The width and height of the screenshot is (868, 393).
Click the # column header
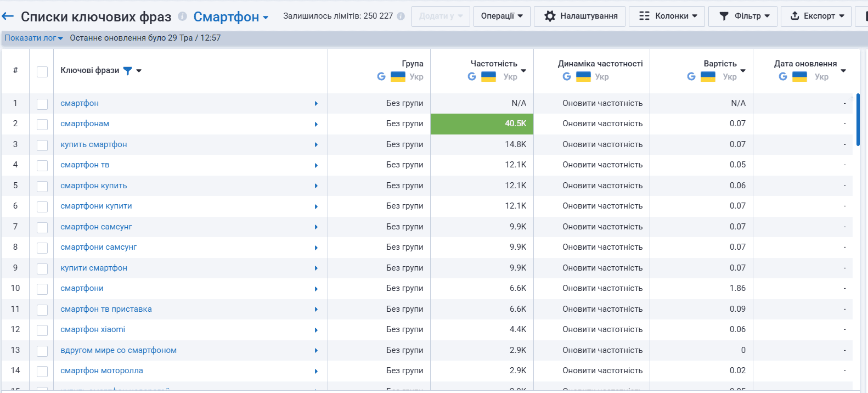pyautogui.click(x=15, y=70)
